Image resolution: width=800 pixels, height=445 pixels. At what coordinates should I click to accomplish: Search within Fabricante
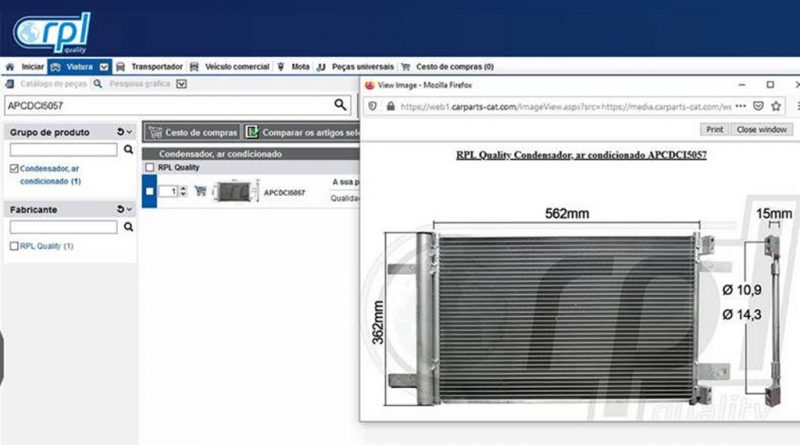(128, 227)
